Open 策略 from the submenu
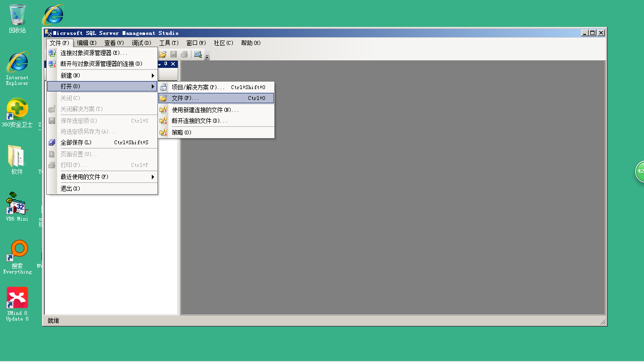This screenshot has height=362, width=644. [x=216, y=132]
